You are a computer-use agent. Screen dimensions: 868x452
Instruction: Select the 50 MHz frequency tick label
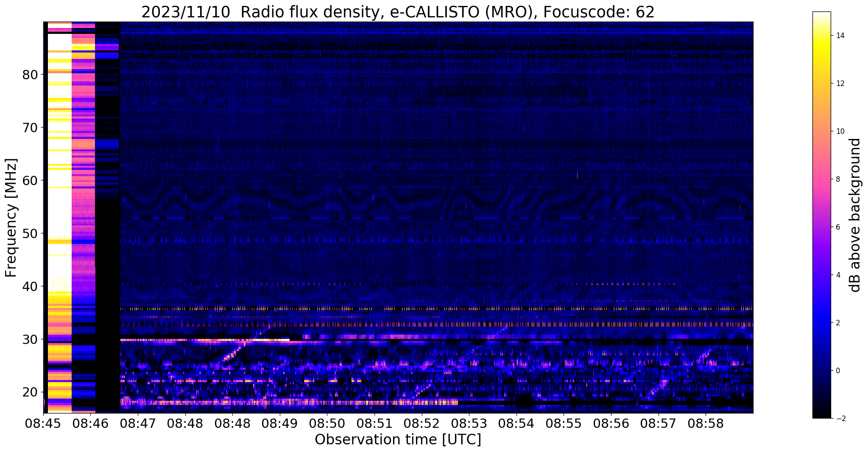[x=30, y=234]
